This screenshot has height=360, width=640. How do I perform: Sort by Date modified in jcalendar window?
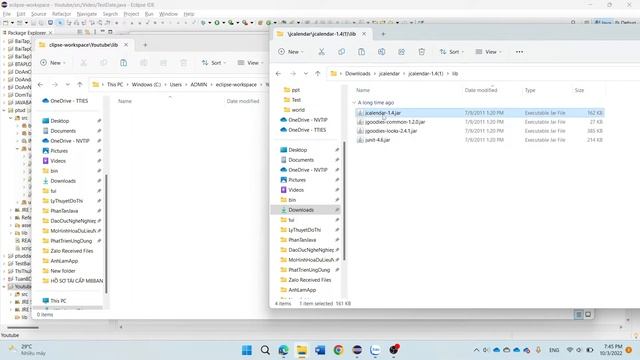pos(480,90)
